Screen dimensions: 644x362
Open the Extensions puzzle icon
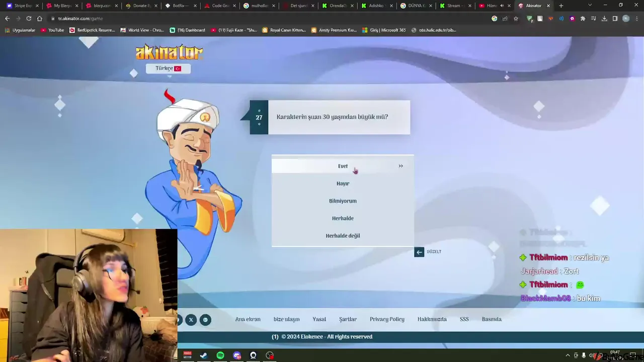(583, 19)
